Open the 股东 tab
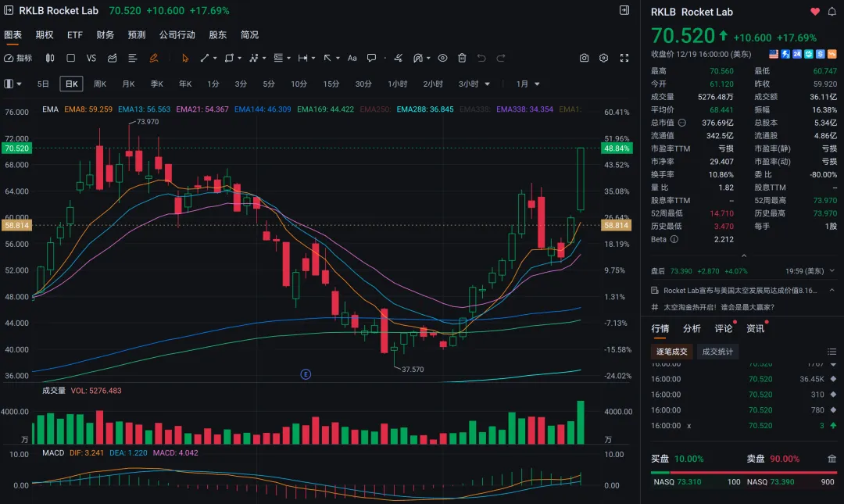Image resolution: width=844 pixels, height=504 pixels. tap(217, 35)
